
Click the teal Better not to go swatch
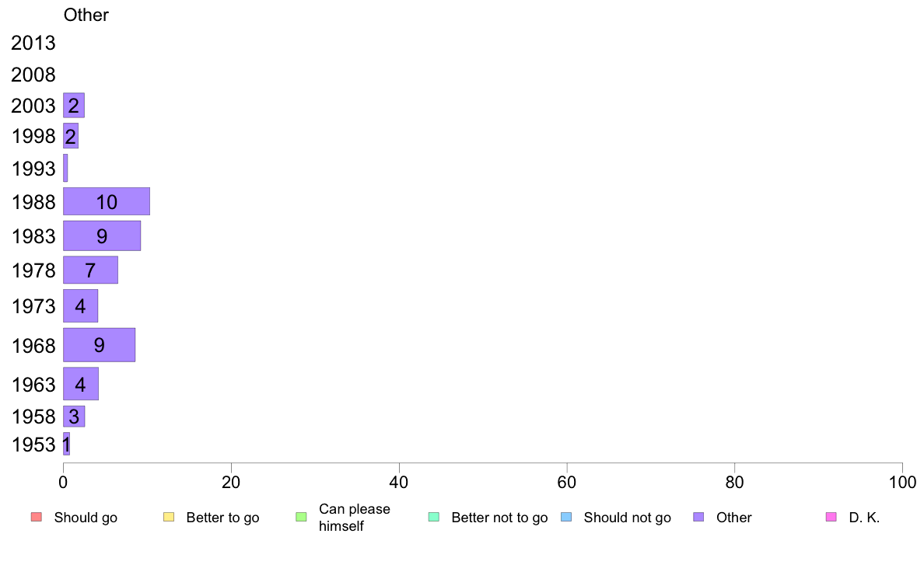tap(434, 518)
